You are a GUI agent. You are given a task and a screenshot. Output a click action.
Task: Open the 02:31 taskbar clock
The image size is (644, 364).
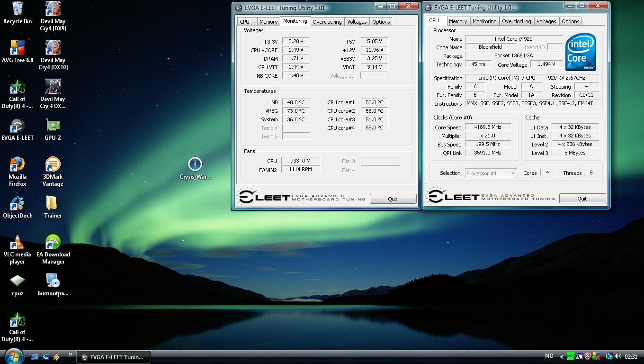(631, 356)
